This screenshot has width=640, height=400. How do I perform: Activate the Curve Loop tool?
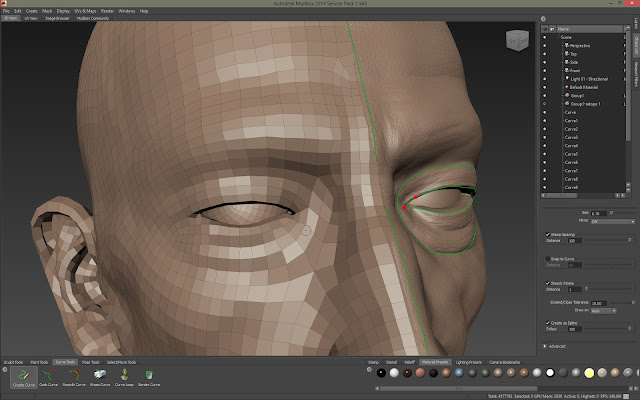click(126, 377)
